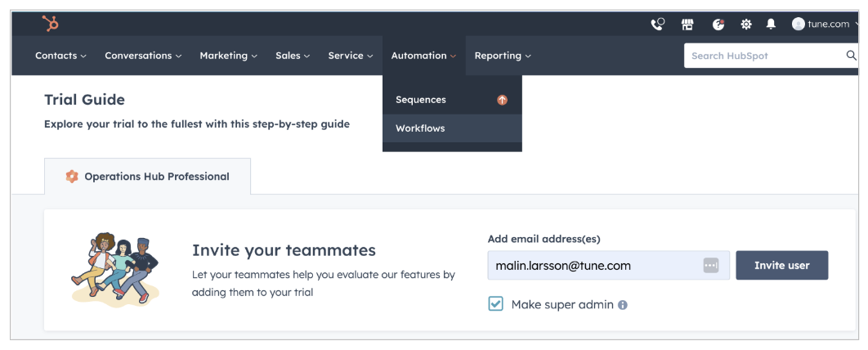
Task: Click the trial progress icon with red dot
Action: click(x=718, y=25)
